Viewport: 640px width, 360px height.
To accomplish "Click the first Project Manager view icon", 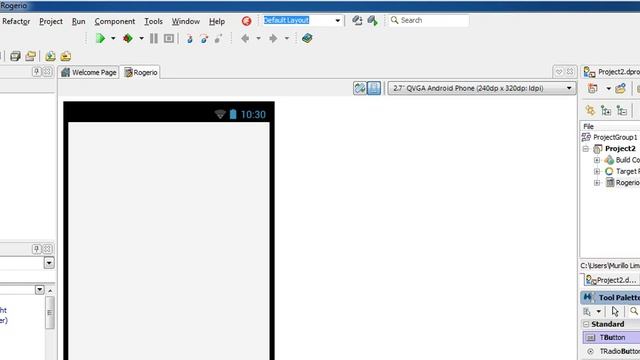I will 590,110.
